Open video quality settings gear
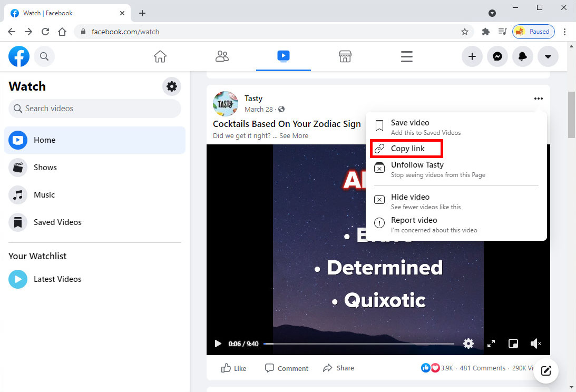Viewport: 576px width, 392px height. point(468,344)
